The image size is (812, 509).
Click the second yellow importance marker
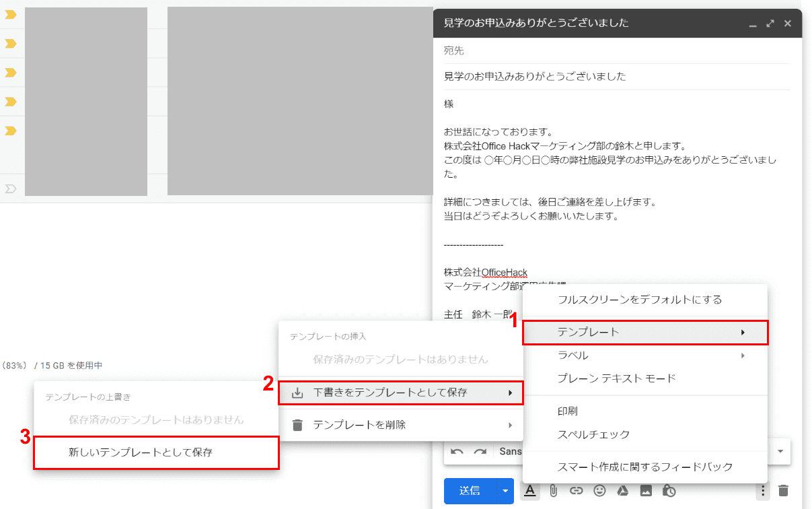11,43
